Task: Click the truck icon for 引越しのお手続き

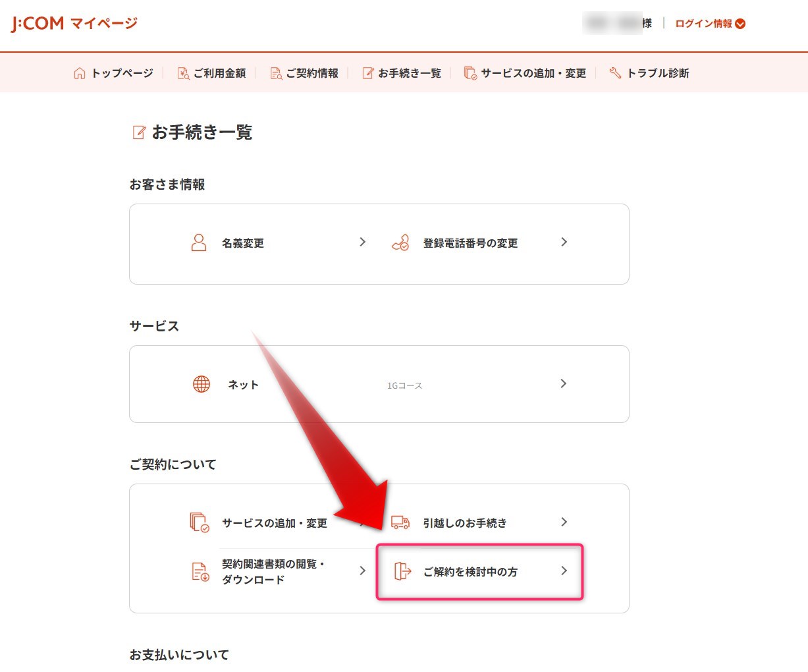Action: coord(400,522)
